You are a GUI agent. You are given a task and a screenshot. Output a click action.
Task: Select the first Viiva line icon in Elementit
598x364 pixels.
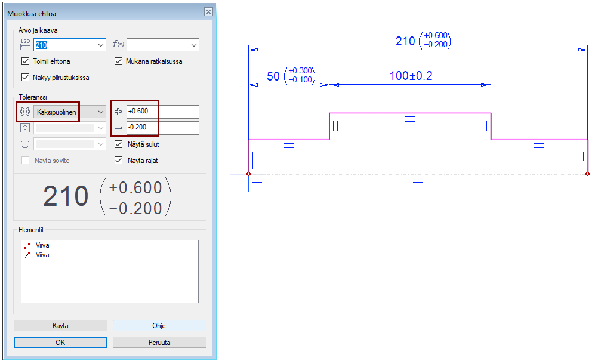click(26, 245)
